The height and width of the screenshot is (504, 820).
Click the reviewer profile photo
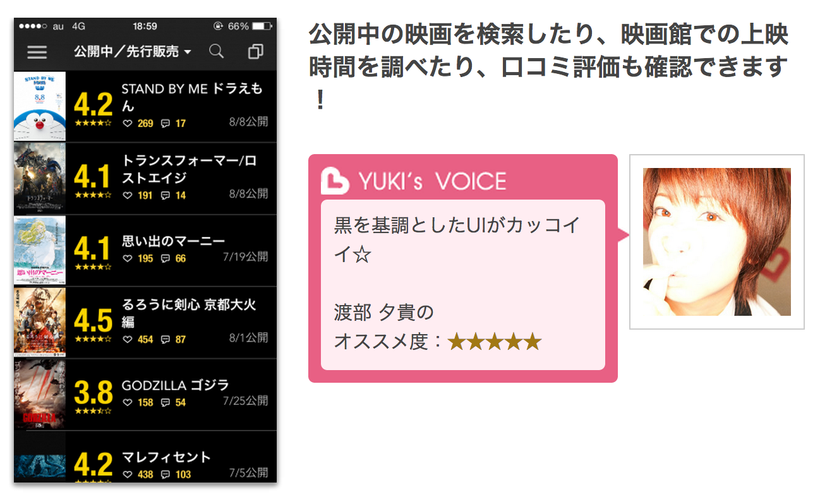click(x=717, y=242)
